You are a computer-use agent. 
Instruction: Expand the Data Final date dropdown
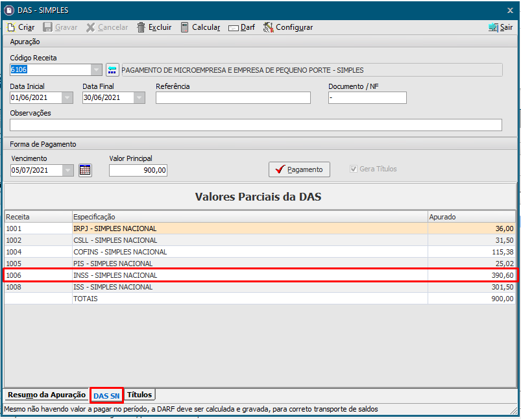pyautogui.click(x=139, y=98)
